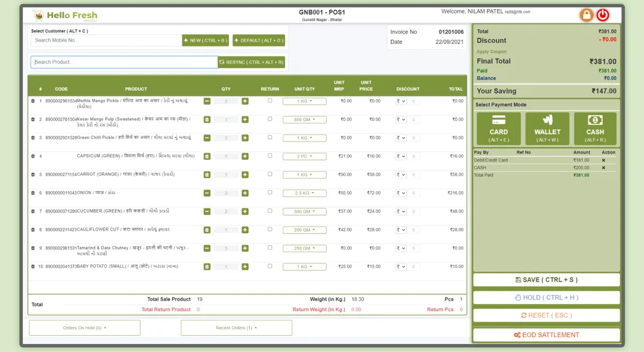Click green delete icon in CARROT (ORANGE) qty
Image resolution: width=644 pixels, height=352 pixels.
(x=207, y=175)
